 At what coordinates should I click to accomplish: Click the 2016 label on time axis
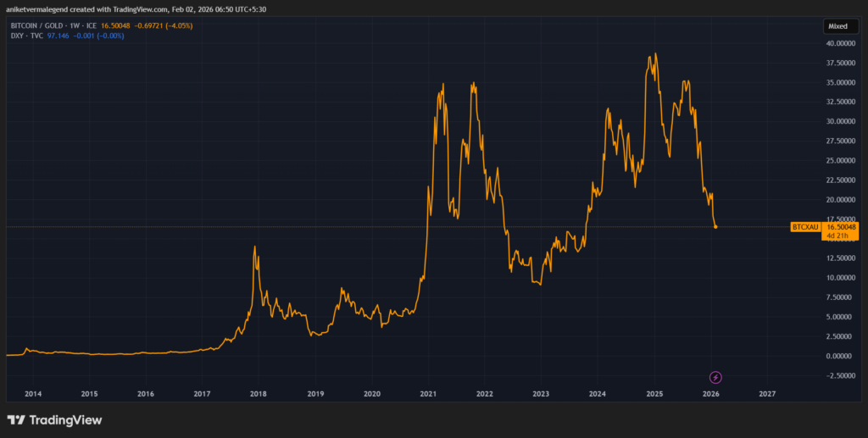coord(146,394)
